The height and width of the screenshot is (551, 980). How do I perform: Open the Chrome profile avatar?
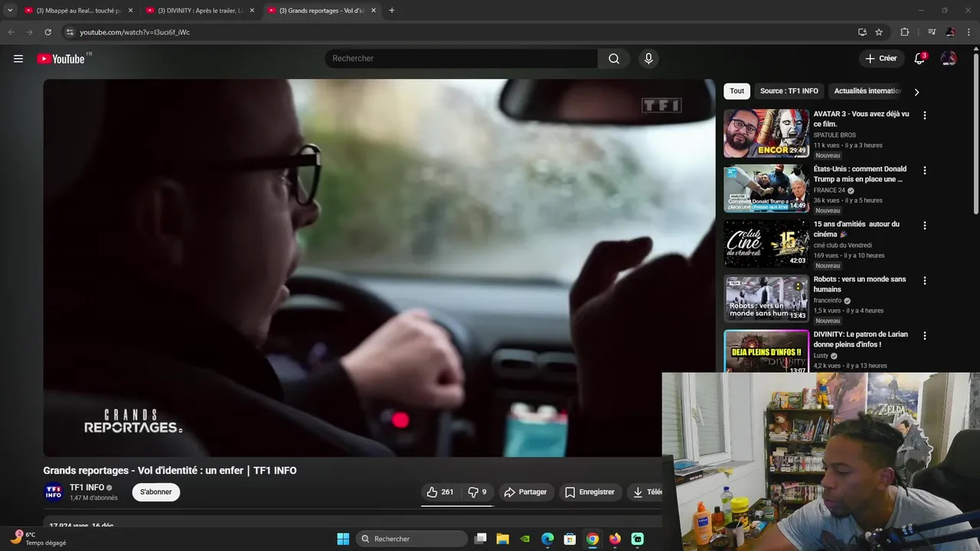click(950, 32)
